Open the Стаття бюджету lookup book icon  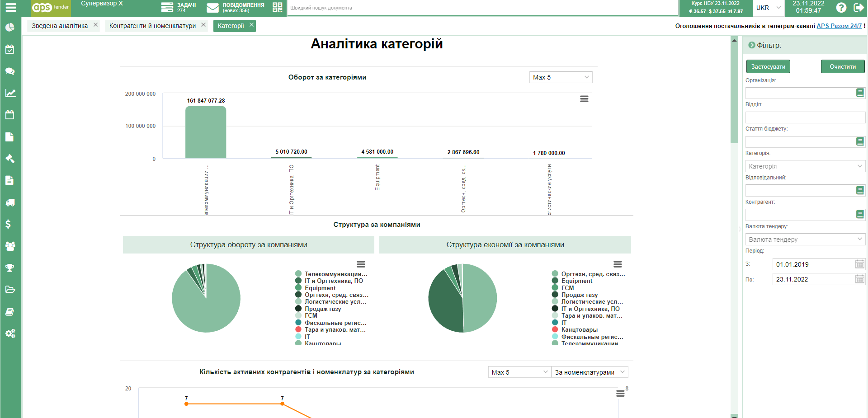pos(860,141)
